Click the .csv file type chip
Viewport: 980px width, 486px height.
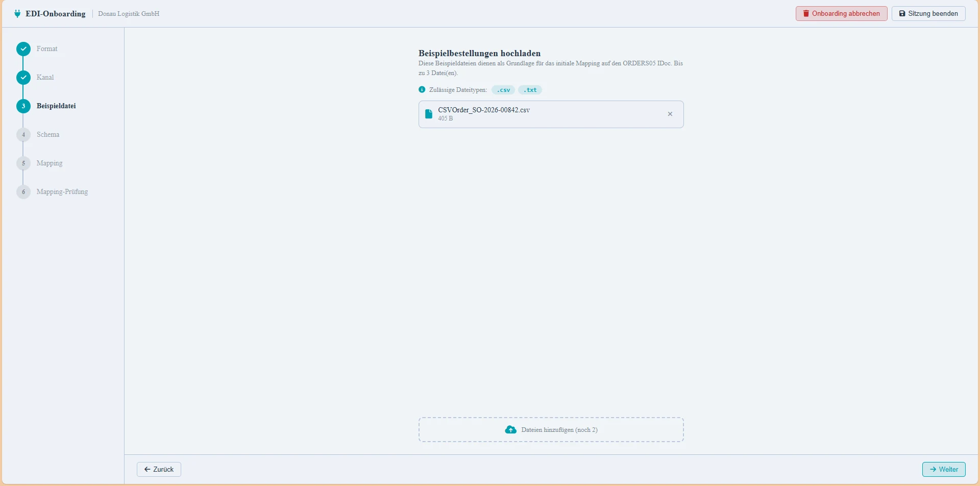click(503, 90)
